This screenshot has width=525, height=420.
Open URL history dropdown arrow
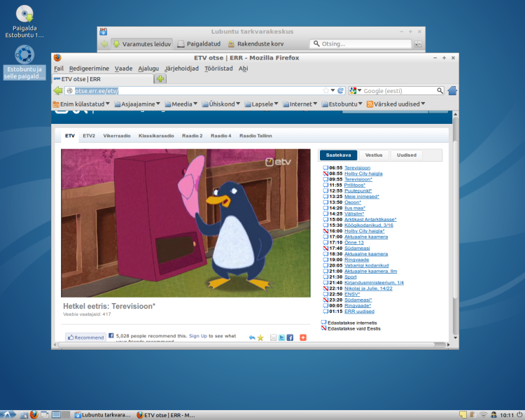[x=332, y=90]
